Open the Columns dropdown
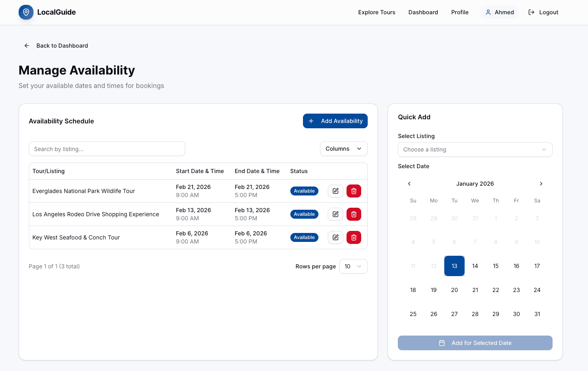The width and height of the screenshot is (588, 371). 343,149
